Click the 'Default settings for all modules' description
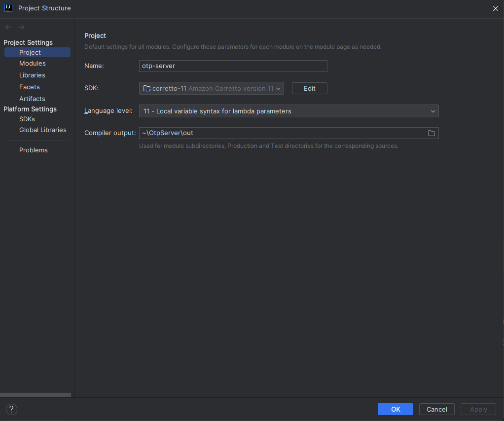 click(233, 47)
